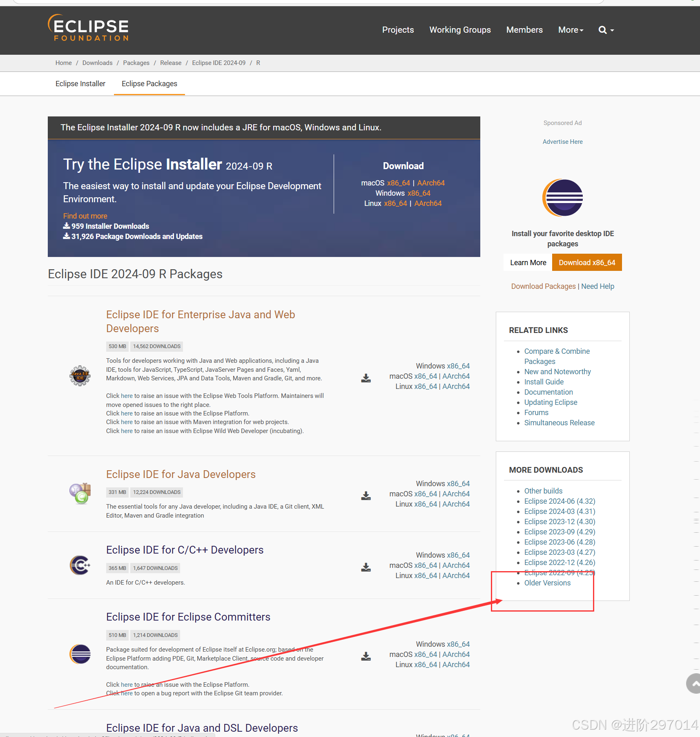The width and height of the screenshot is (700, 737).
Task: Click the Eclipse Foundation logo
Action: 88,28
